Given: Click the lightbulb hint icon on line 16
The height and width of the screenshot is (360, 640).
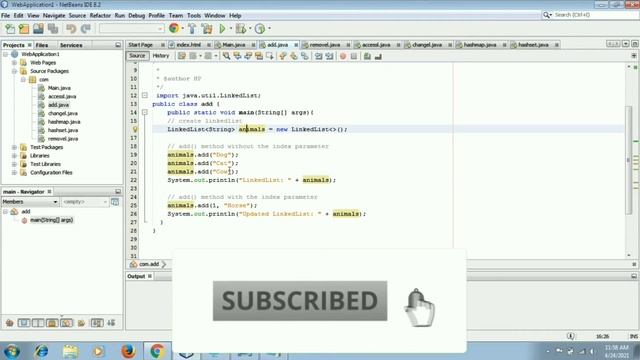Looking at the screenshot, I should click(x=135, y=129).
